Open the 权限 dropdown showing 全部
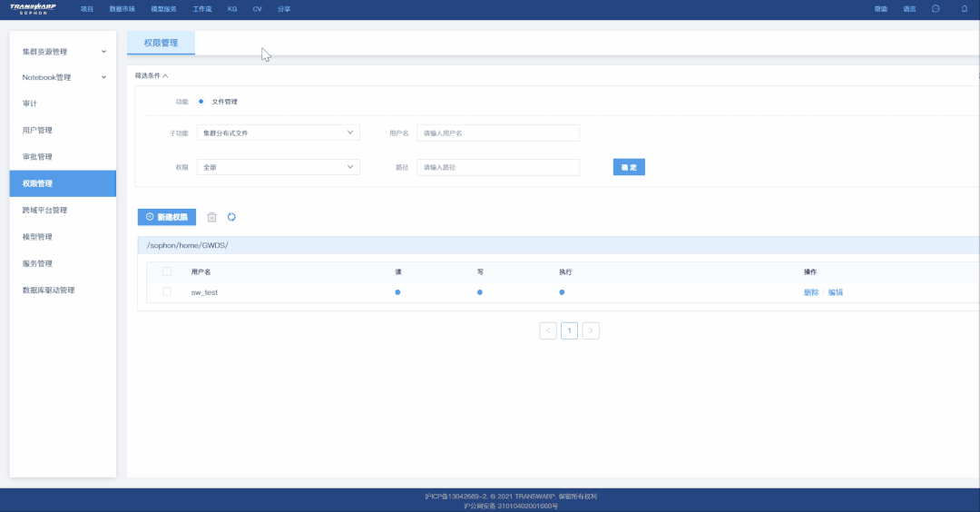 coord(279,167)
